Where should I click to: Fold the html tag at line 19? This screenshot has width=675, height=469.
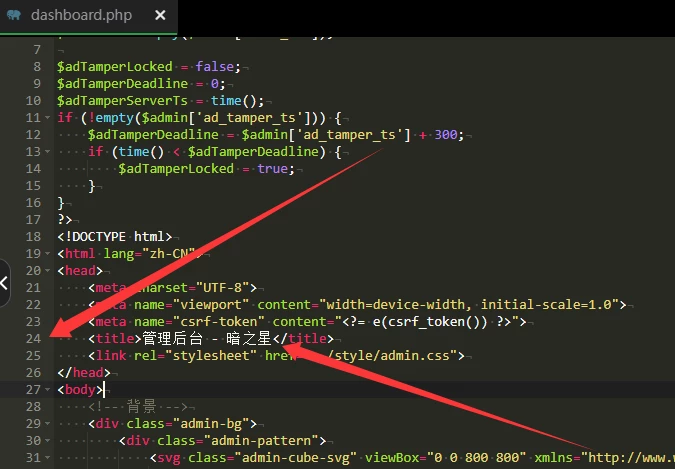[48, 254]
